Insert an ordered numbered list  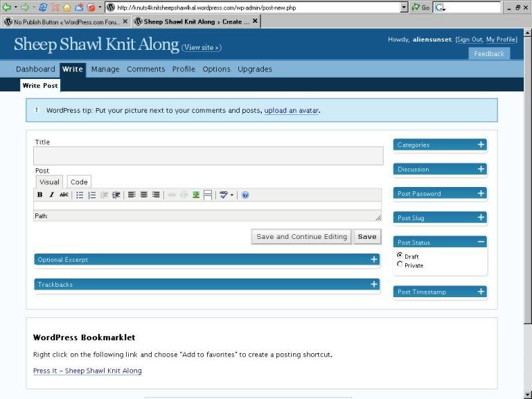click(92, 195)
